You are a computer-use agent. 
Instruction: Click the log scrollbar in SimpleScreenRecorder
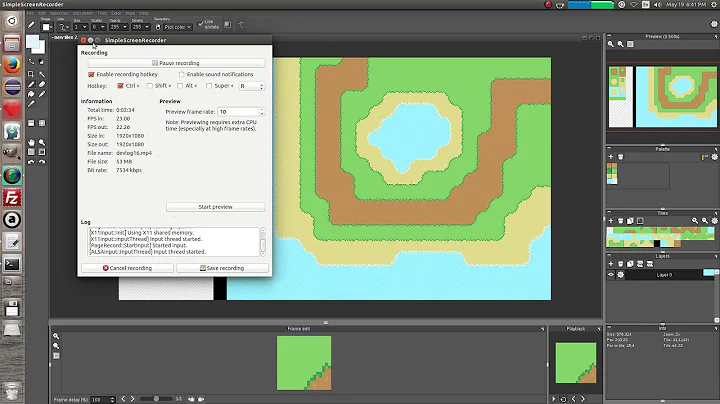coord(263,242)
